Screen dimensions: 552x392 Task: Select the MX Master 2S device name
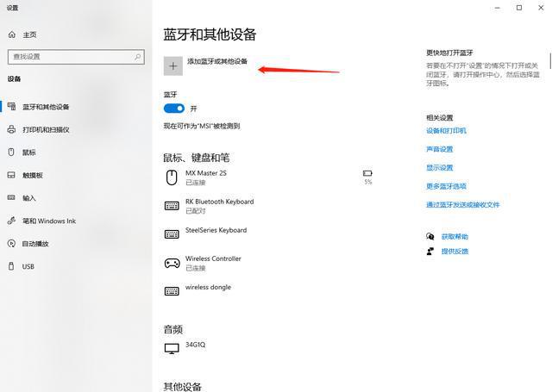pyautogui.click(x=206, y=173)
